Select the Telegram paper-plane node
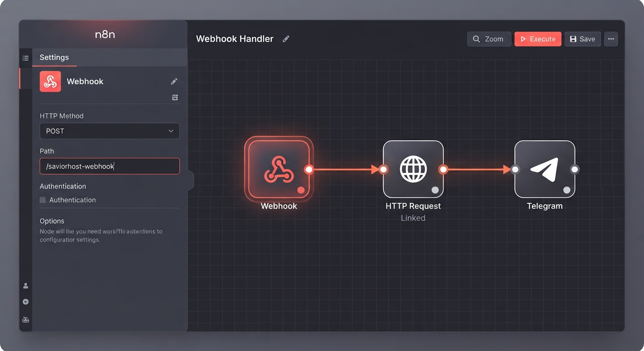This screenshot has height=351, width=644. tap(545, 169)
